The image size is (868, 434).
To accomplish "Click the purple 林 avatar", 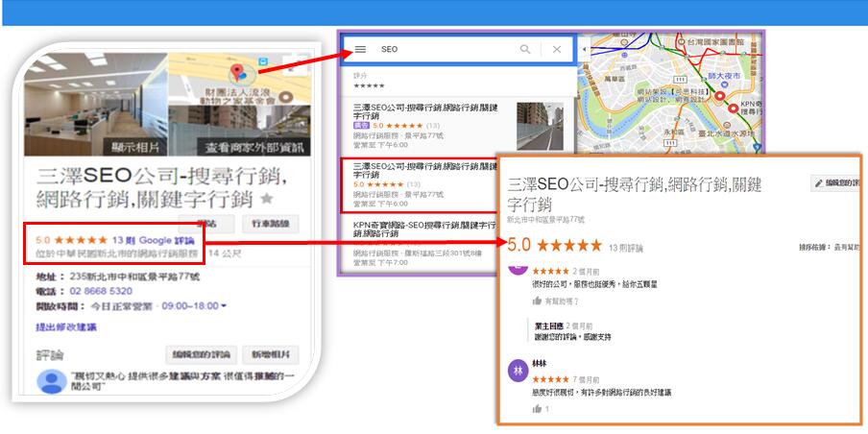I will 518,371.
